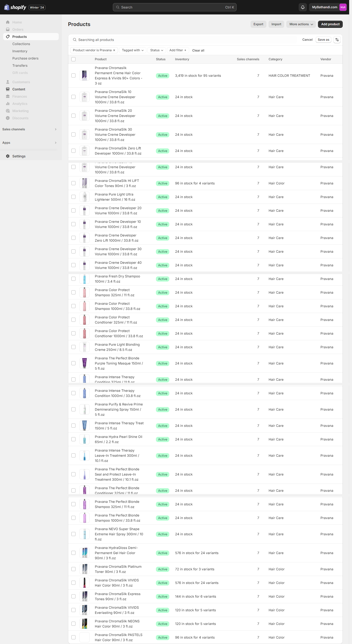Open the notifications bell icon
352x644 pixels.
coord(303,7)
